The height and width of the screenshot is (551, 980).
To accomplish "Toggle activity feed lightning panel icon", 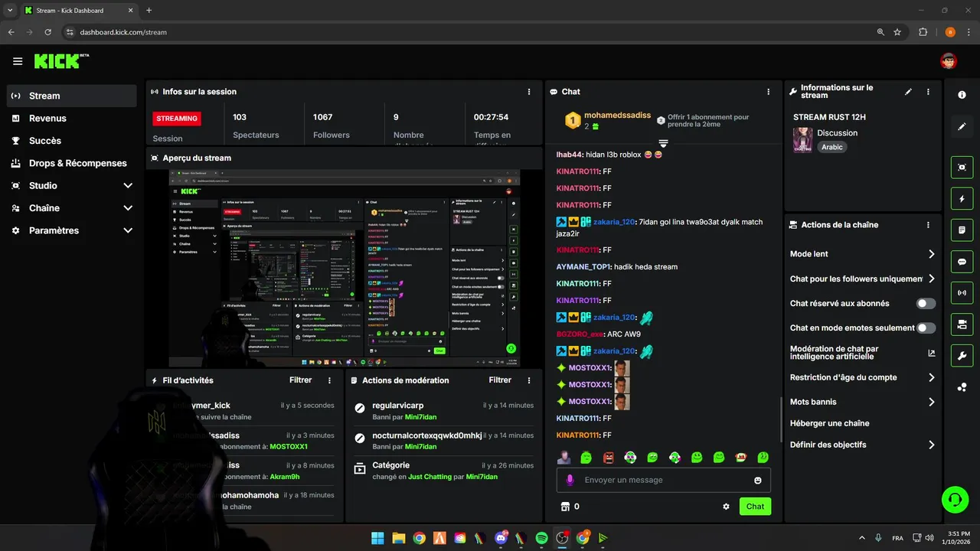I will point(962,199).
